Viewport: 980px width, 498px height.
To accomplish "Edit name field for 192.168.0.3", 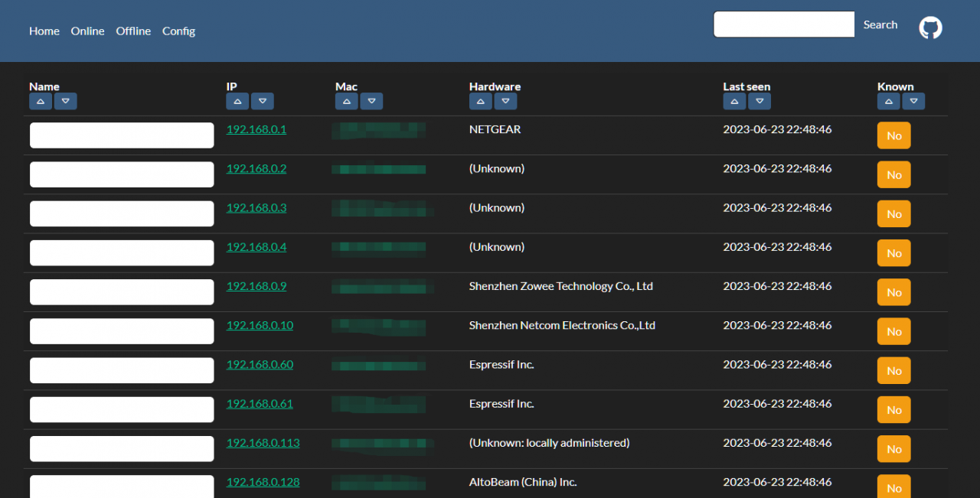I will (122, 213).
